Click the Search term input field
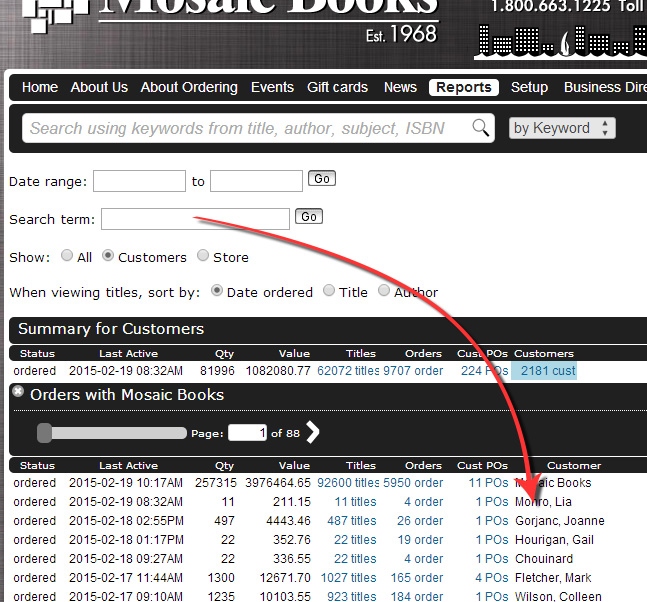This screenshot has width=647, height=602. [195, 218]
